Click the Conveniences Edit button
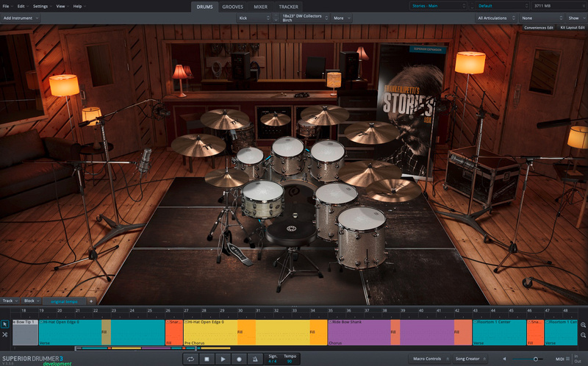Image resolution: width=588 pixels, height=366 pixels. point(539,28)
